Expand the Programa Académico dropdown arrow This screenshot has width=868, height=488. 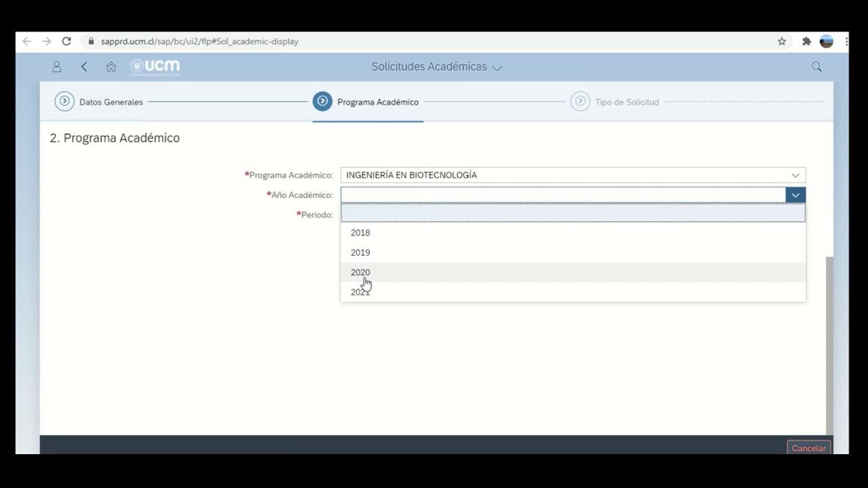[x=795, y=175]
